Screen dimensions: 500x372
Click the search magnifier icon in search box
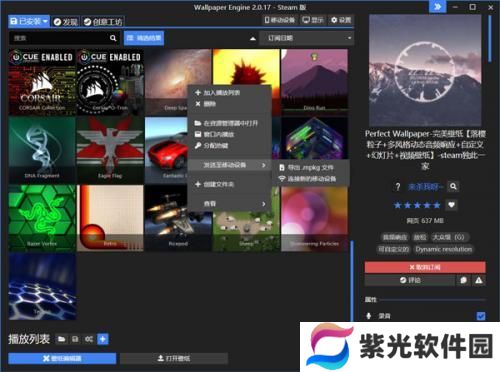tap(113, 38)
